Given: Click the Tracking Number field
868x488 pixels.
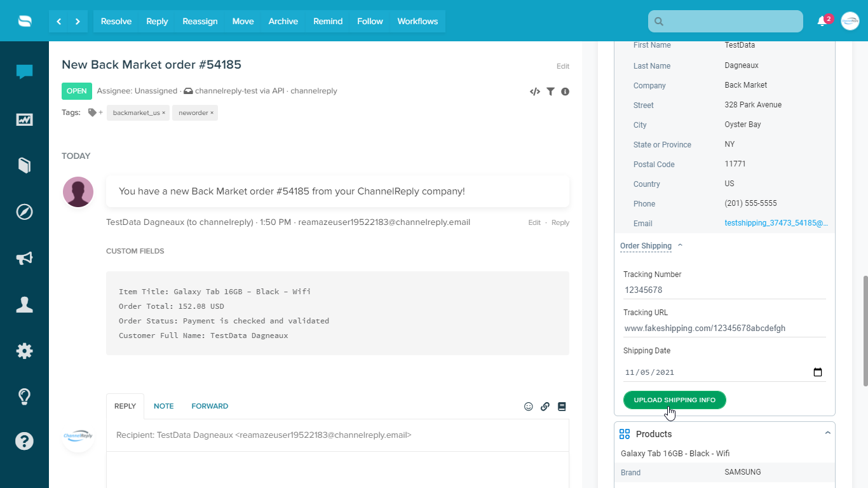Looking at the screenshot, I should click(x=724, y=290).
